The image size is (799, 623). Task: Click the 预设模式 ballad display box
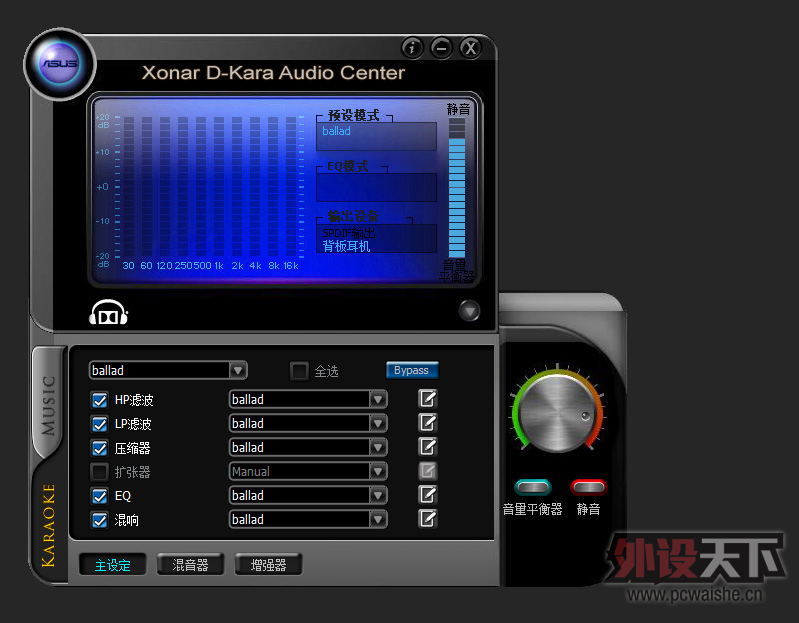click(376, 136)
